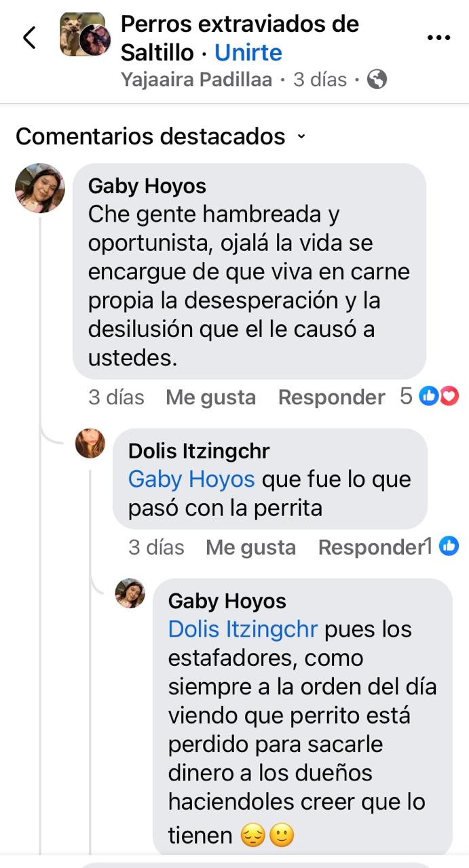The image size is (469, 868).
Task: Reply to Dolis Itzingchr's comment
Action: point(371,547)
